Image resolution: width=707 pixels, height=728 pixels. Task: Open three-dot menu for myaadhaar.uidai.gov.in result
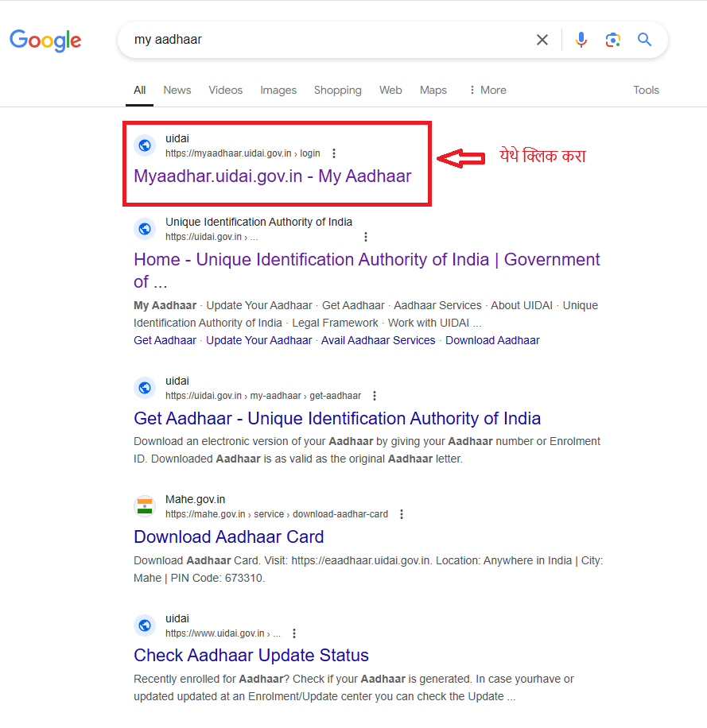click(333, 153)
